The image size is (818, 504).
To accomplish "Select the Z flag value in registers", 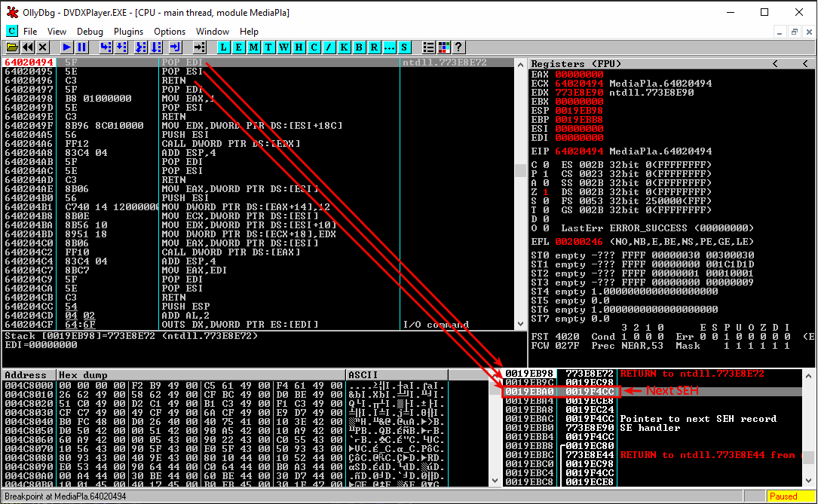I will tap(546, 192).
